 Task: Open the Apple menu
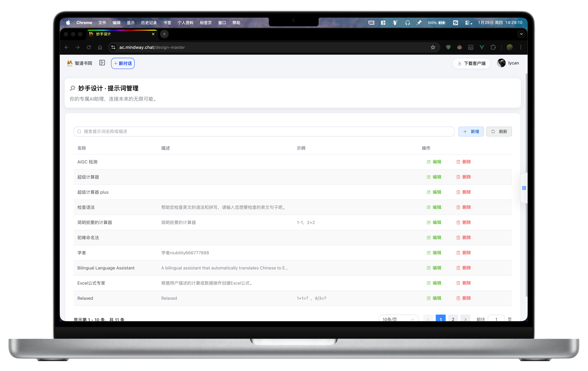(x=68, y=23)
